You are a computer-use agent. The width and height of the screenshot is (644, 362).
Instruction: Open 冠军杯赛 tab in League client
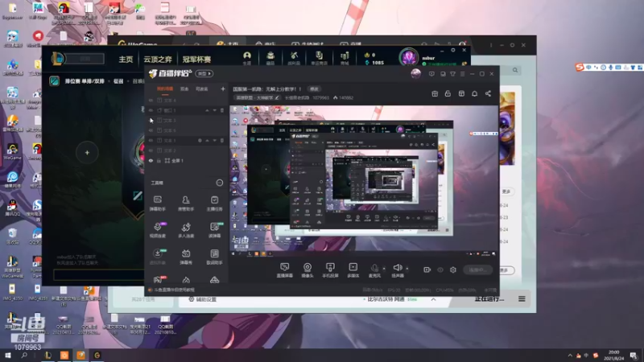196,60
